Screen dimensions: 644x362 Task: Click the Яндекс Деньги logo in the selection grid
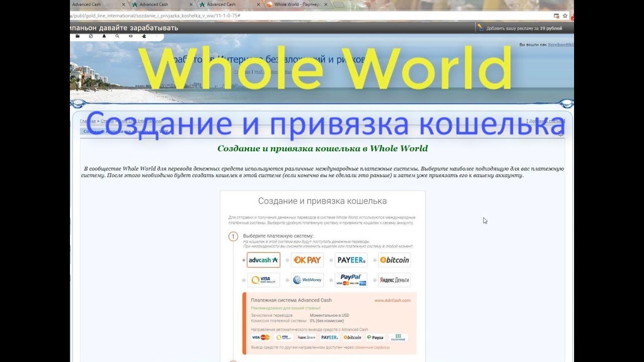click(x=394, y=280)
